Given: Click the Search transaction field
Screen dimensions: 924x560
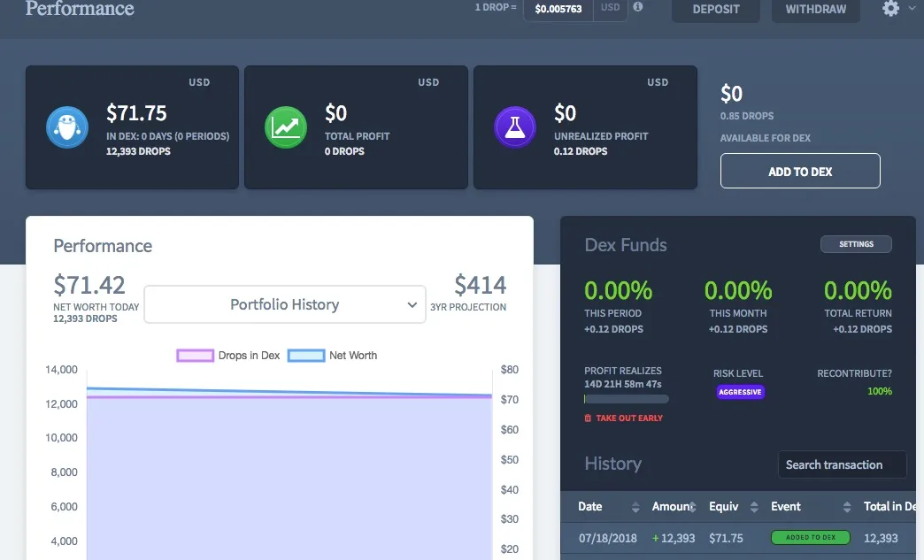Looking at the screenshot, I should [x=842, y=464].
